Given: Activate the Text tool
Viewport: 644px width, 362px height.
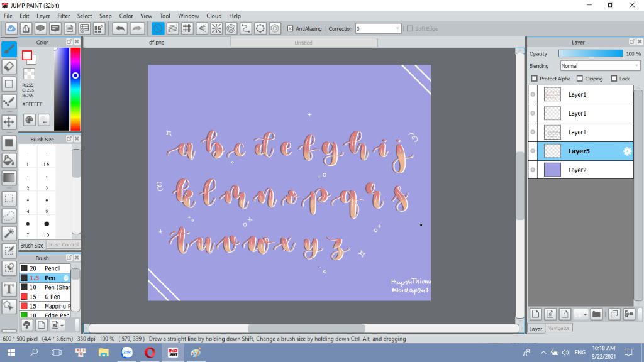Looking at the screenshot, I should (9, 289).
